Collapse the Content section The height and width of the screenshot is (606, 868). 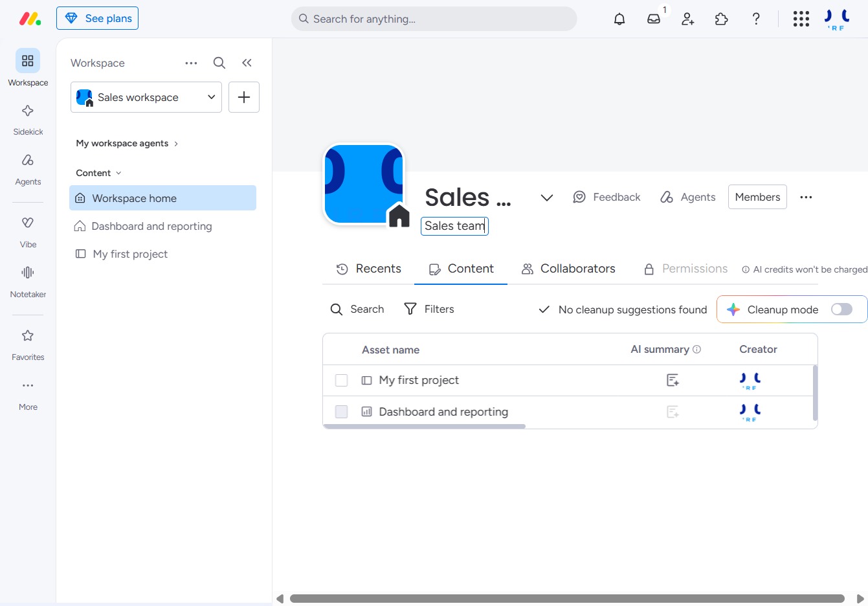coord(99,173)
